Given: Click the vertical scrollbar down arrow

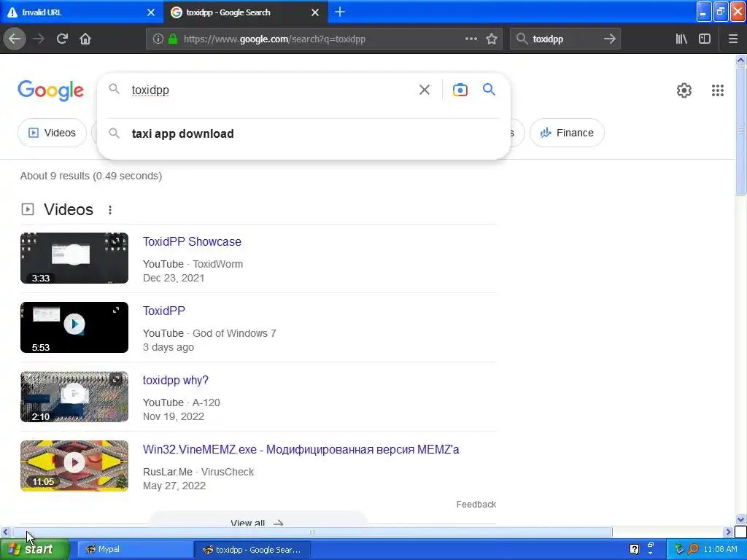Looking at the screenshot, I should coord(741,519).
